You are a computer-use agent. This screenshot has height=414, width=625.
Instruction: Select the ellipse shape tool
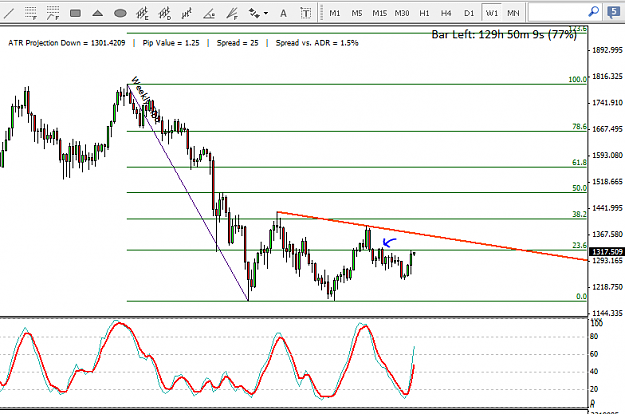click(x=120, y=14)
